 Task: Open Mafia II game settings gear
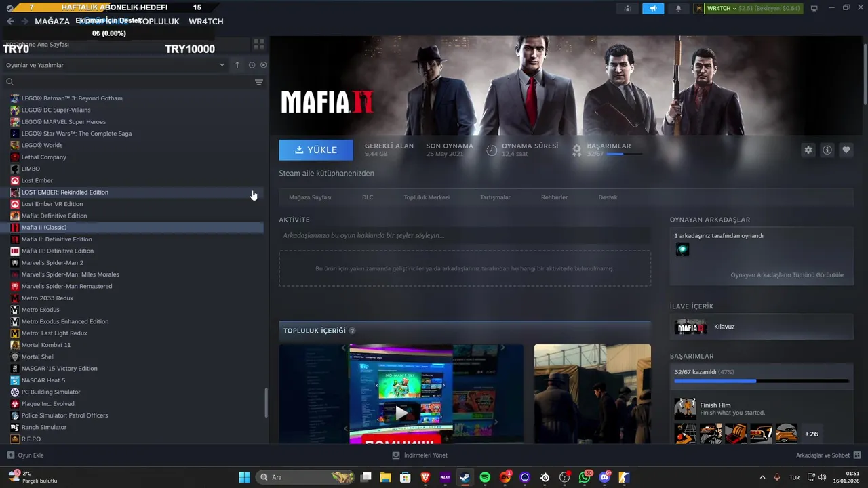point(808,150)
